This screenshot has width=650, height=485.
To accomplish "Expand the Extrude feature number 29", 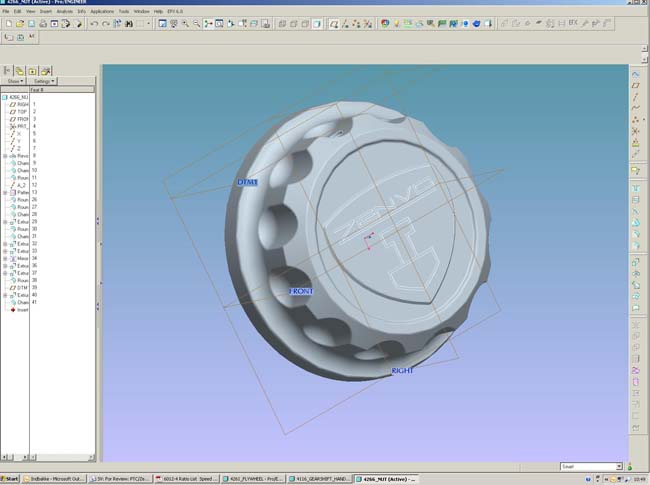I will click(x=5, y=222).
